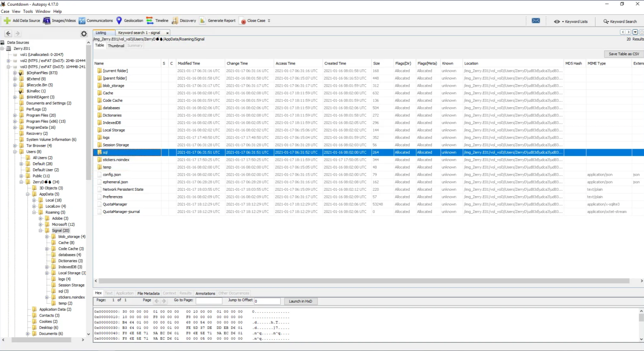Viewport: 644px width, 351px height.
Task: Open the result tabs list dropdown
Action: (x=635, y=32)
